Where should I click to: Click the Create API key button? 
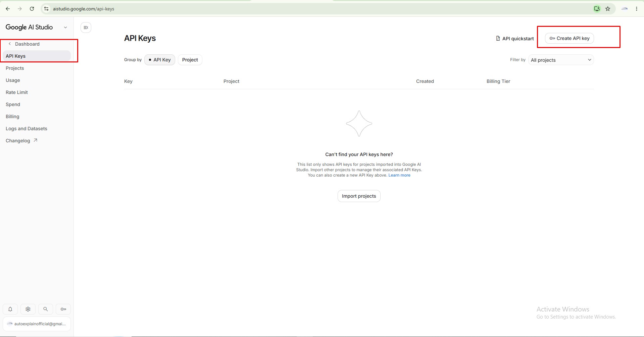(x=569, y=38)
